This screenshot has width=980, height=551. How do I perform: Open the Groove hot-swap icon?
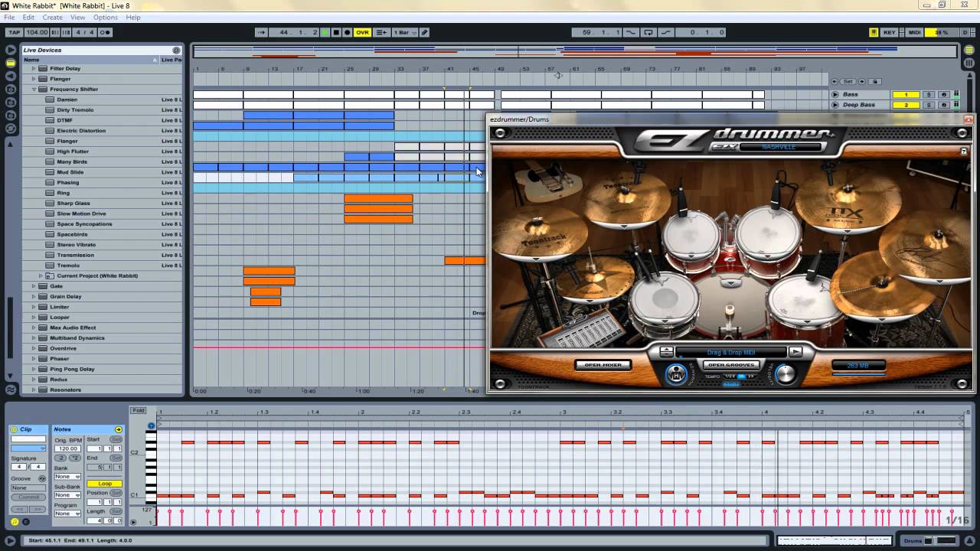coord(42,478)
